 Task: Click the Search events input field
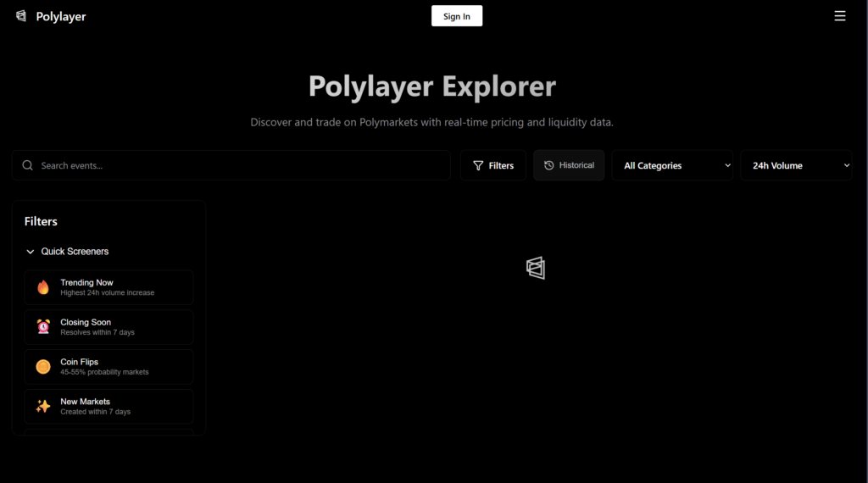point(242,165)
